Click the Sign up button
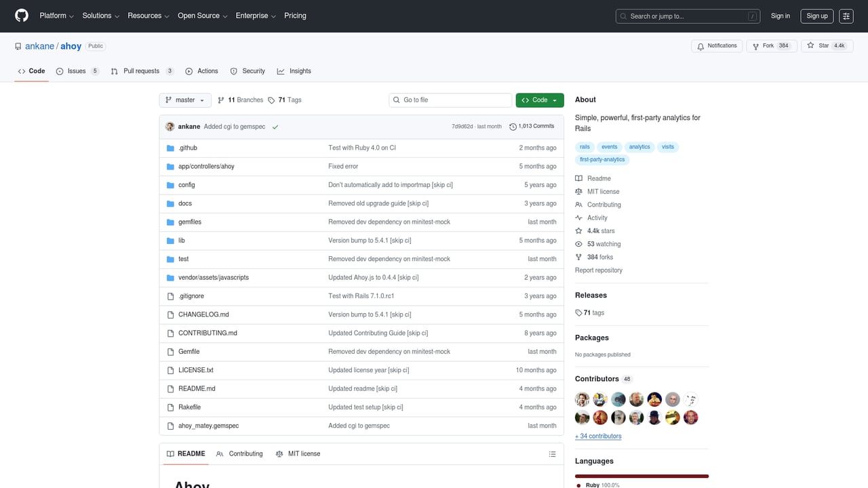 tap(816, 16)
